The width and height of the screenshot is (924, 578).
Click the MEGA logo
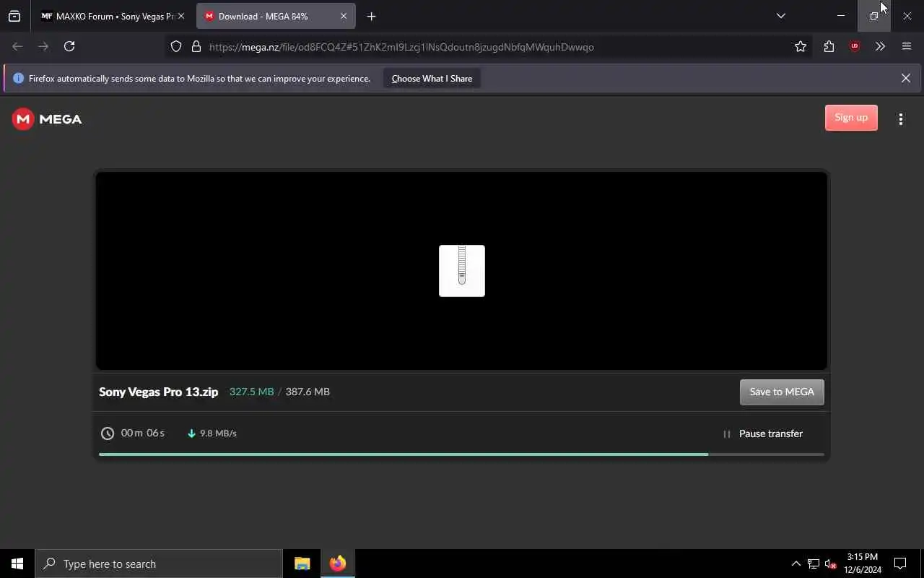(x=47, y=119)
